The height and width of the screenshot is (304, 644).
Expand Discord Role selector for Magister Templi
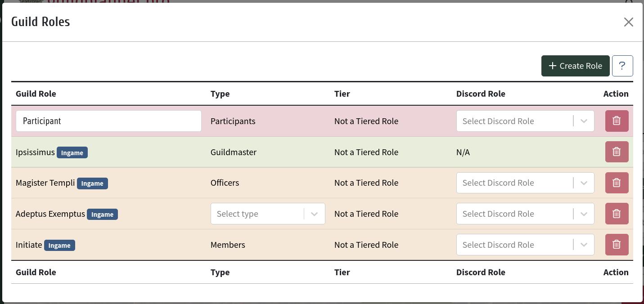point(525,183)
